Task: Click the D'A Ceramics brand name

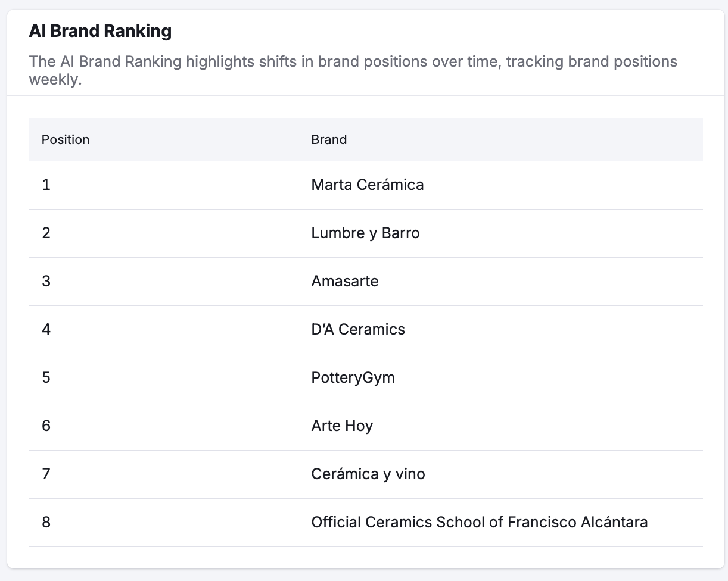Action: tap(358, 329)
